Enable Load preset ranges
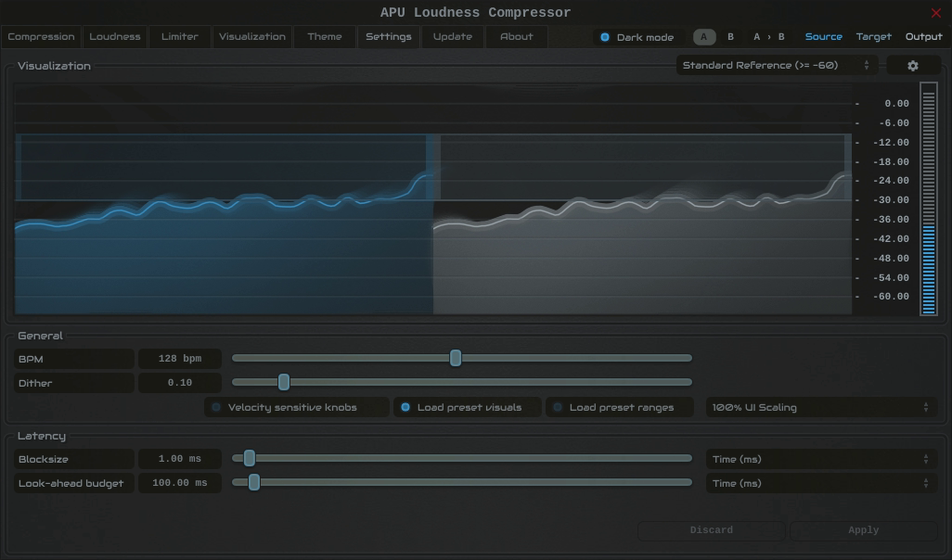 tap(619, 407)
